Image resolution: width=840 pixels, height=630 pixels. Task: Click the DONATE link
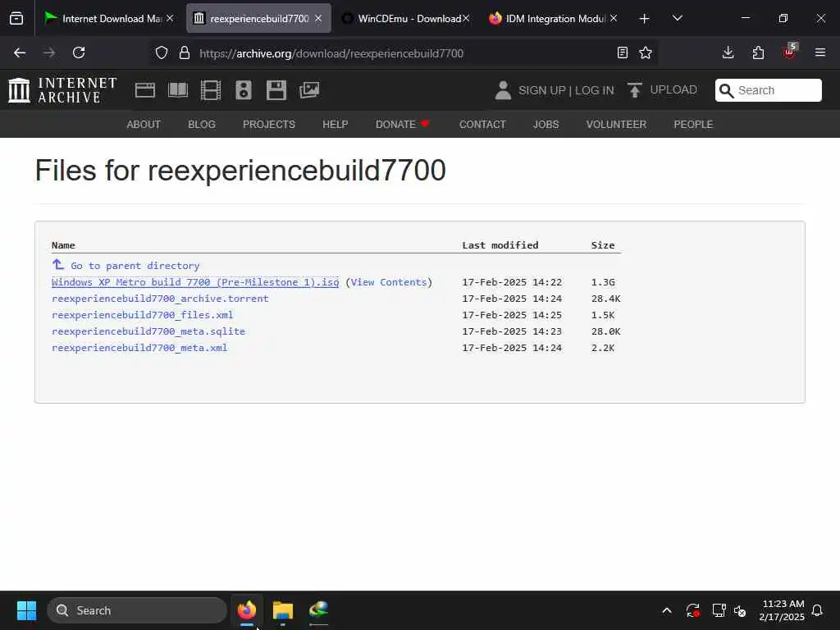(402, 125)
